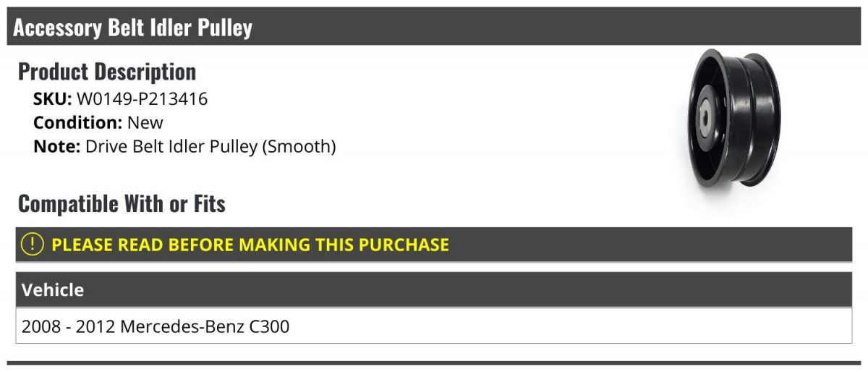Click the SKU number W0149-P213416
868x372 pixels.
point(142,99)
